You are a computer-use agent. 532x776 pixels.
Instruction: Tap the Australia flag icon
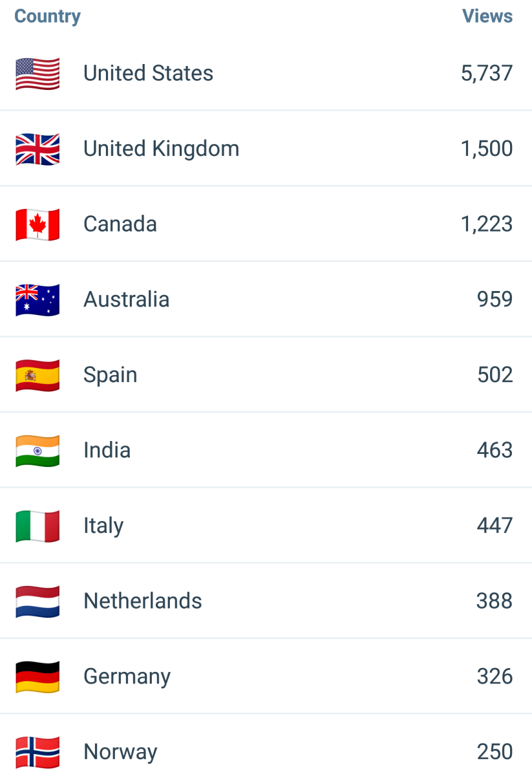coord(37,300)
